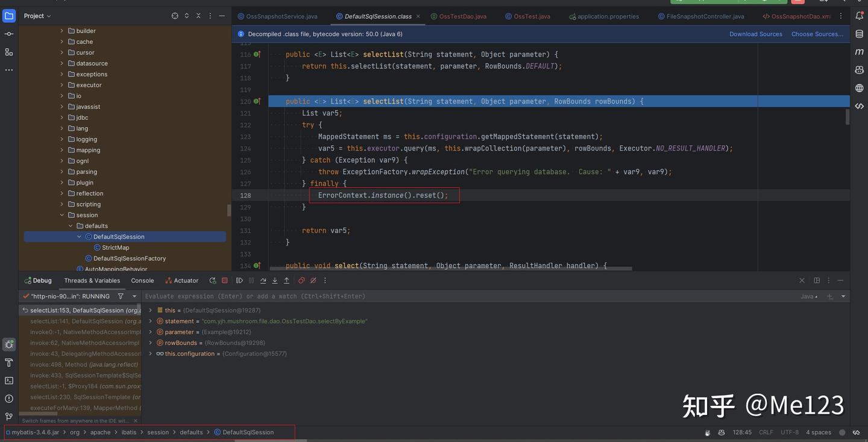Open the Console tab in debugger
The width and height of the screenshot is (868, 442).
(142, 281)
